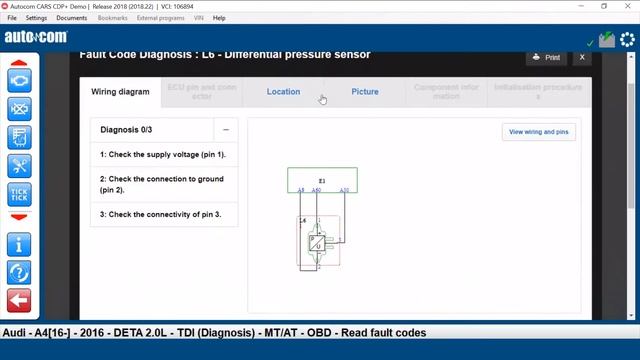The image size is (640, 360).
Task: Close the Fault Code Diagnosis panel
Action: [x=582, y=58]
